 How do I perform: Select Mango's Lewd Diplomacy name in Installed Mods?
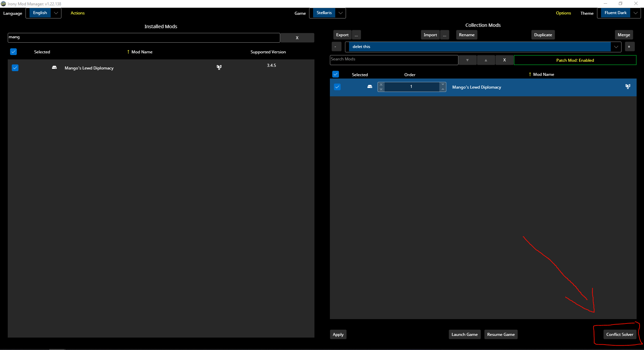pyautogui.click(x=89, y=68)
